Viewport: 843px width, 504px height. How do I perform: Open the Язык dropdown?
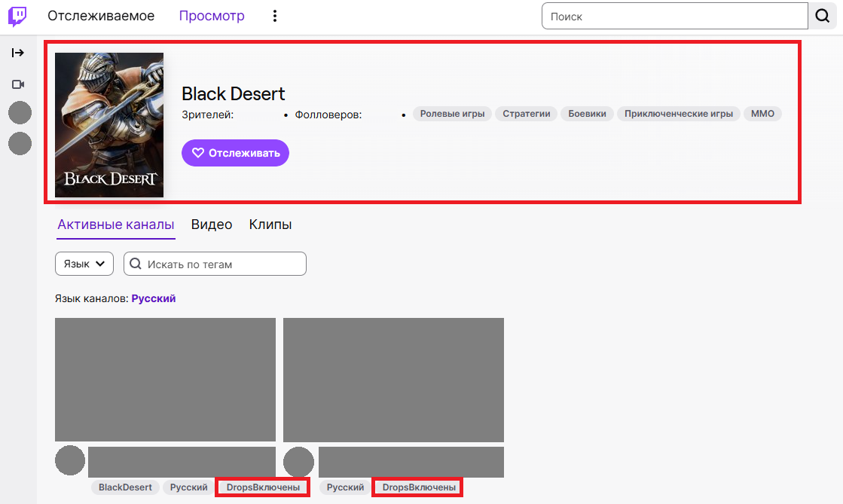[x=84, y=264]
